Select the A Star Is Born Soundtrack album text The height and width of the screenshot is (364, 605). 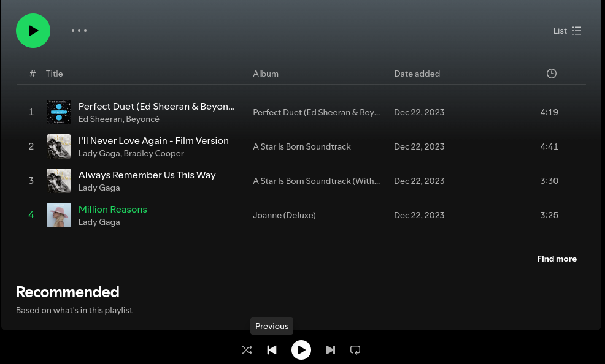(x=302, y=146)
